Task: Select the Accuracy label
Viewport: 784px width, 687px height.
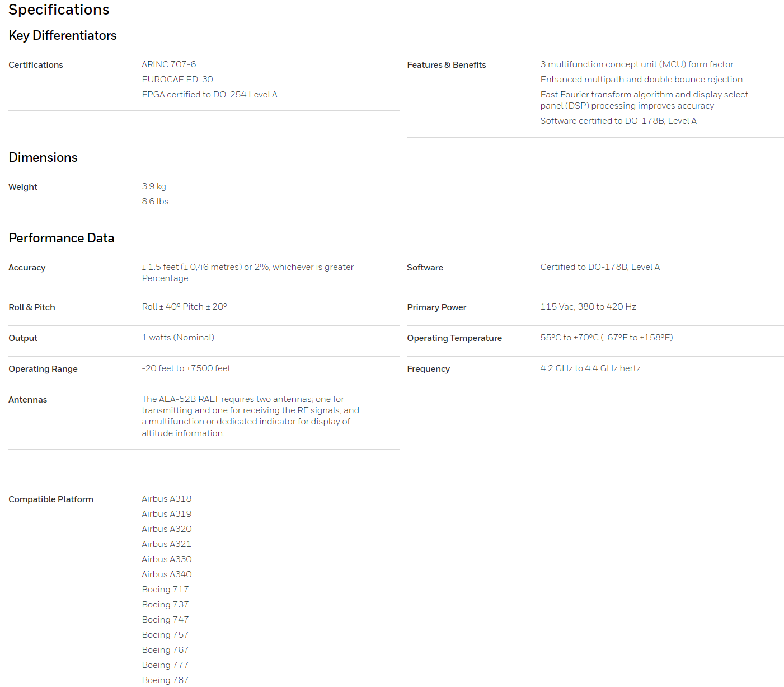Action: (27, 268)
